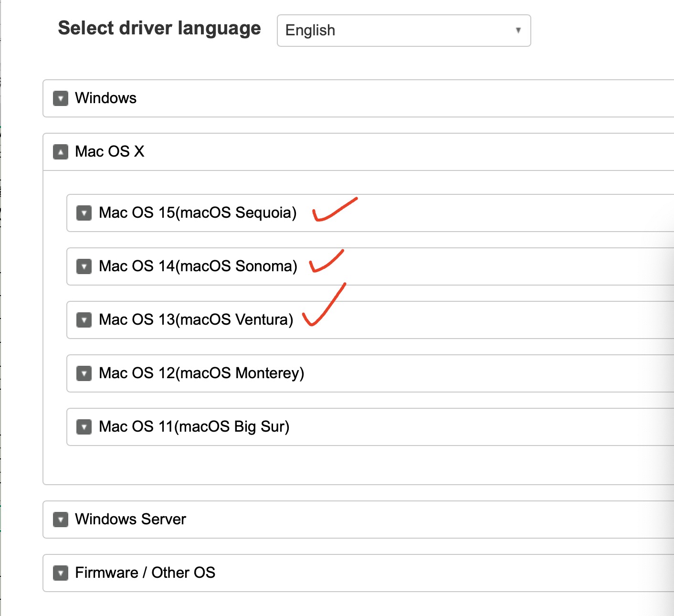
Task: Expand Mac OS 12 Monterey arrow icon
Action: 84,373
